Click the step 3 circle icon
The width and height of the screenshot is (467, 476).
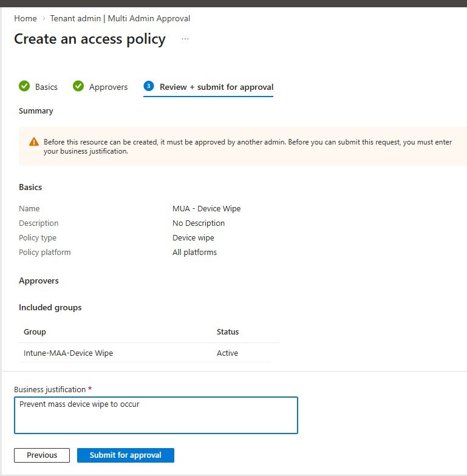pos(148,86)
